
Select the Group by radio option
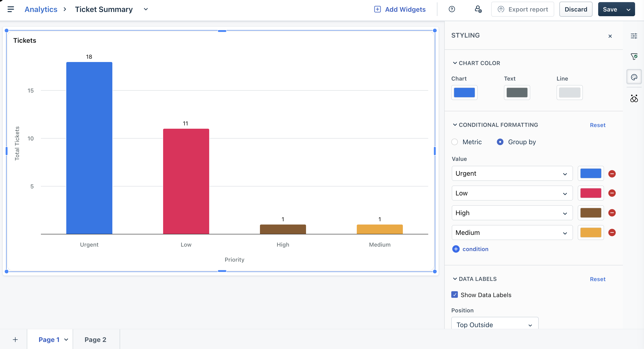click(x=500, y=142)
